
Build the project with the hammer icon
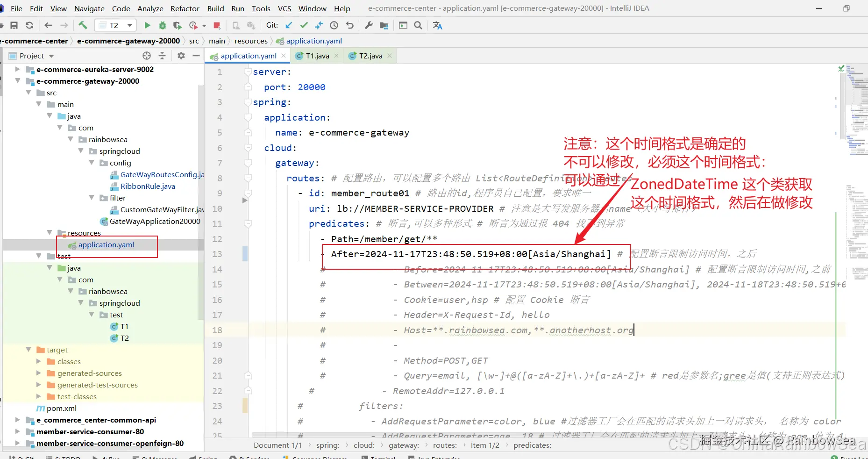(x=83, y=25)
